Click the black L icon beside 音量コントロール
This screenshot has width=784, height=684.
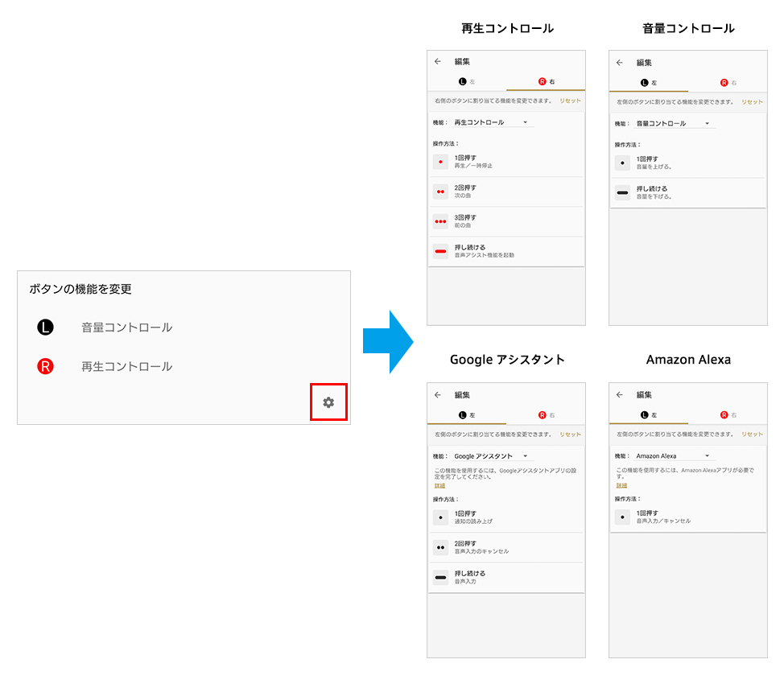(45, 328)
